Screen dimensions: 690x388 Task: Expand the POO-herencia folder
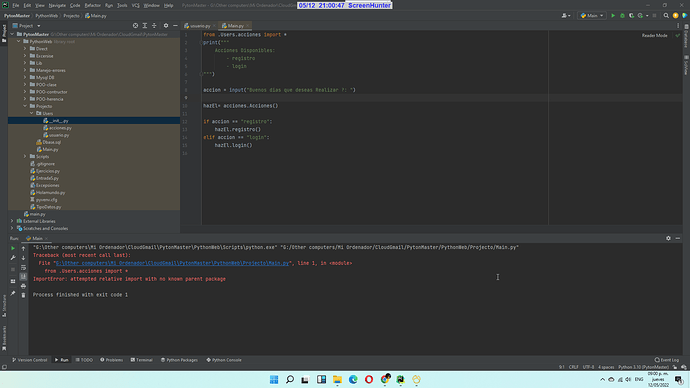pos(25,99)
